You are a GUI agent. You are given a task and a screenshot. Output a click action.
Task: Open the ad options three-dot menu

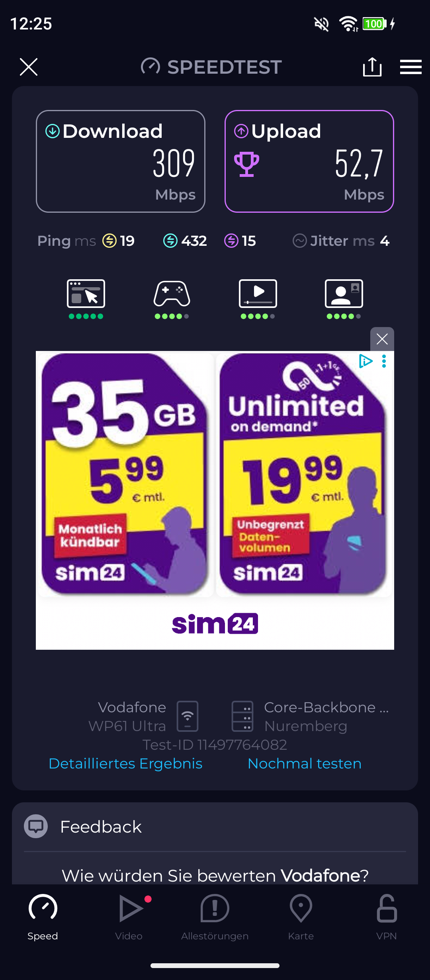(384, 361)
